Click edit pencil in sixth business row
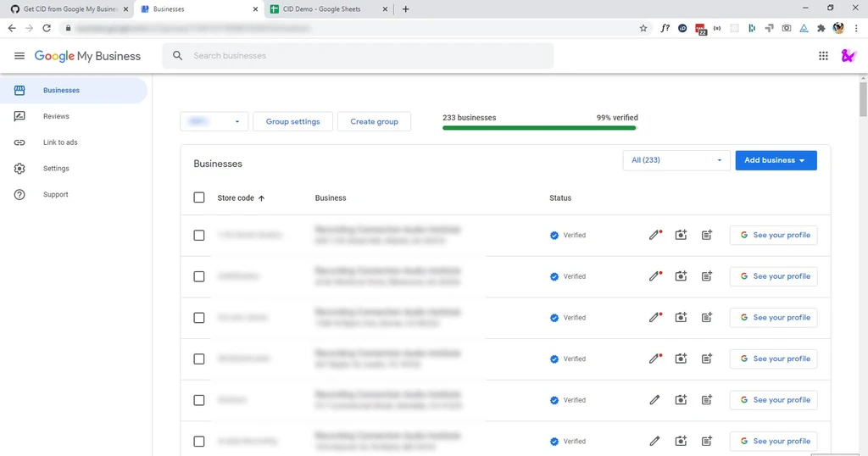 (x=655, y=441)
